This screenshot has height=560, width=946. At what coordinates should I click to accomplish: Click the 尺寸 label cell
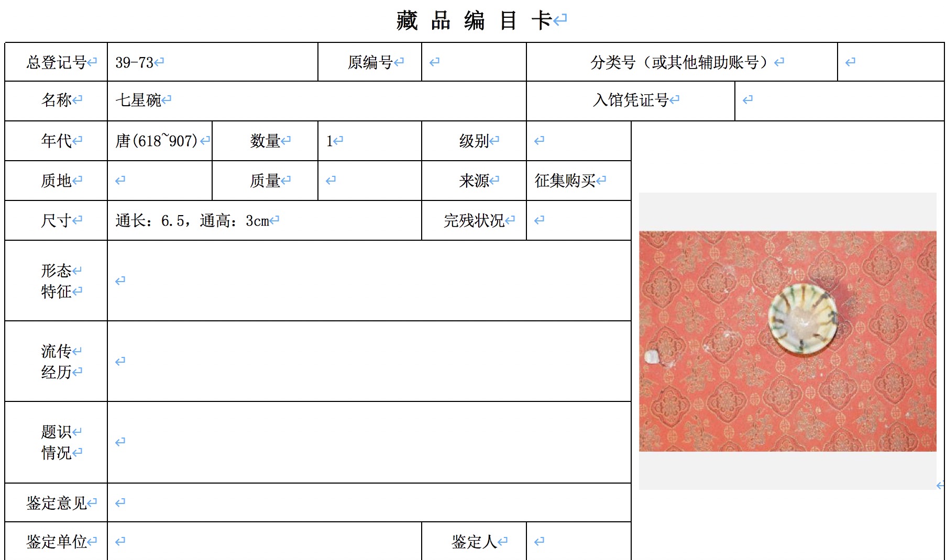click(56, 220)
